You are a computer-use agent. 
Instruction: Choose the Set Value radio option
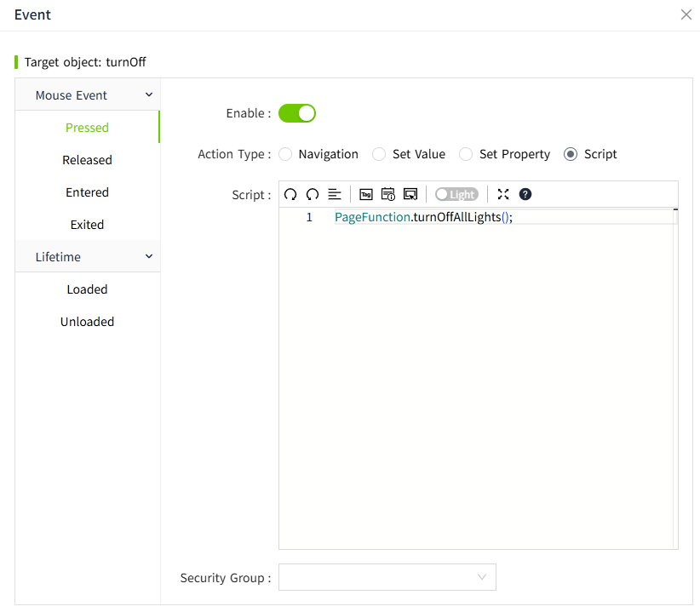[x=380, y=154]
